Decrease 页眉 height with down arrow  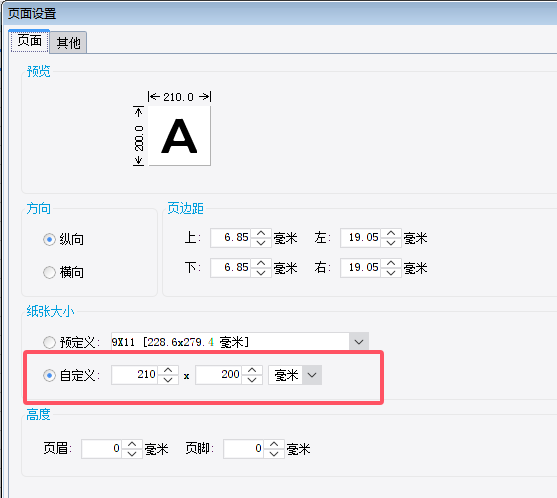pyautogui.click(x=132, y=454)
